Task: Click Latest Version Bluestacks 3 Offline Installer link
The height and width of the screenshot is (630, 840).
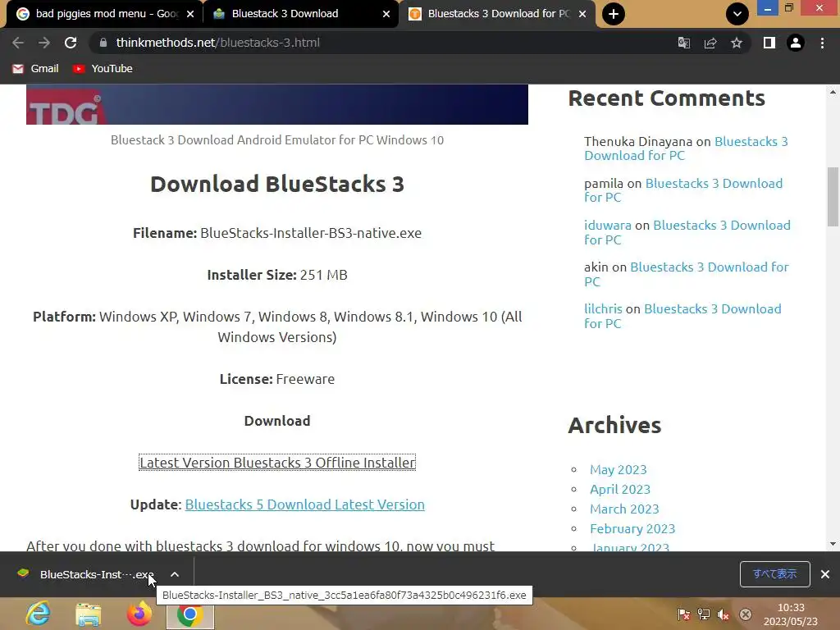Action: point(277,463)
